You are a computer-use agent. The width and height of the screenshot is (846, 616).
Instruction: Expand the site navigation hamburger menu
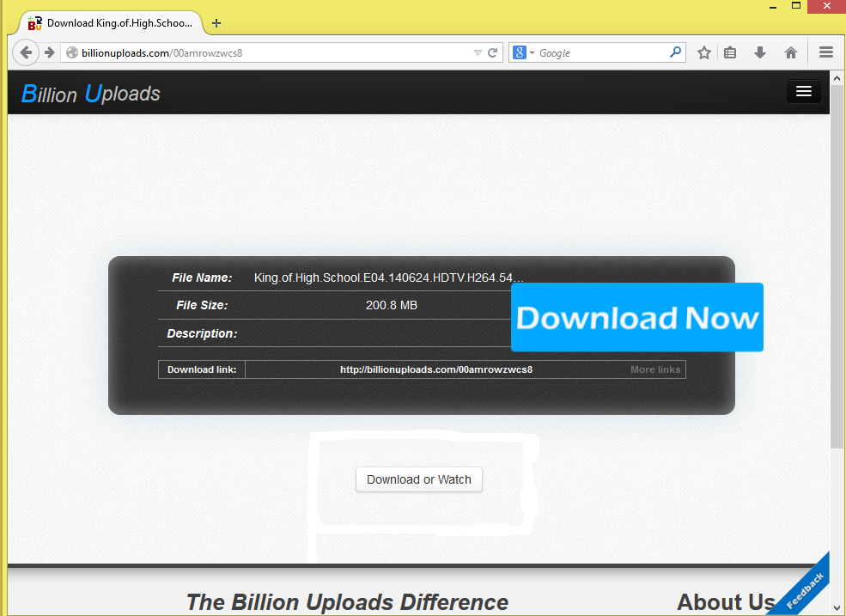pos(803,91)
